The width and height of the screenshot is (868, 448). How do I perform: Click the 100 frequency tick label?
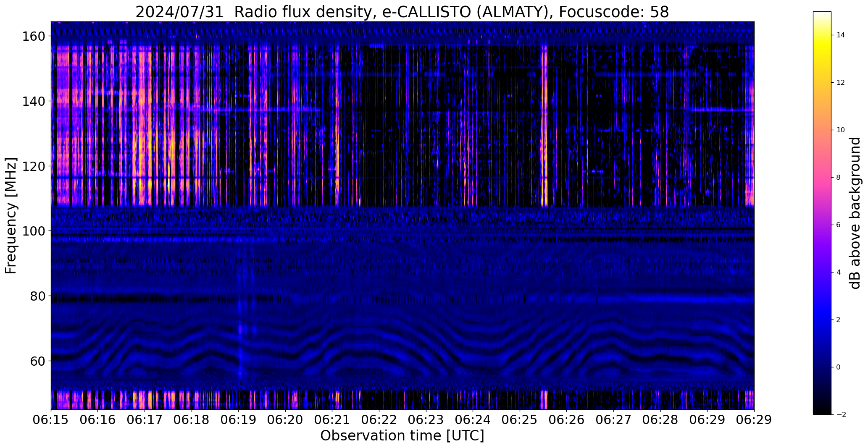point(33,231)
